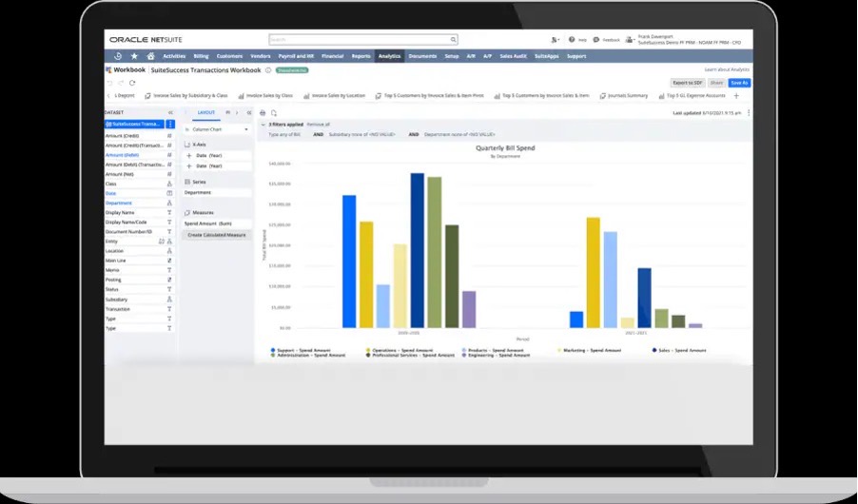Click the number icon next to Amount (Net)
Image resolution: width=858 pixels, height=504 pixels.
[x=169, y=174]
